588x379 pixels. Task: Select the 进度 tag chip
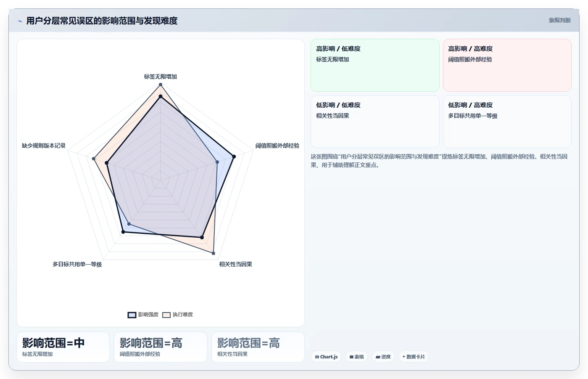pos(383,357)
